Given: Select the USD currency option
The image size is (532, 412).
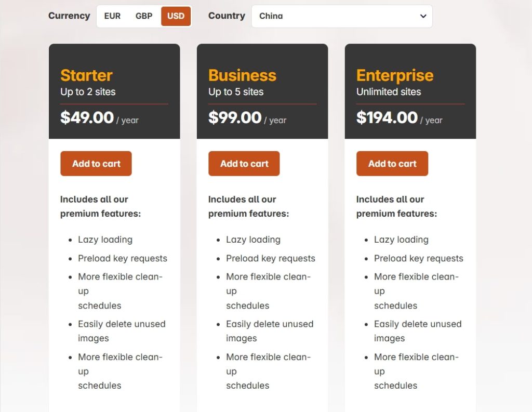Looking at the screenshot, I should (x=176, y=16).
